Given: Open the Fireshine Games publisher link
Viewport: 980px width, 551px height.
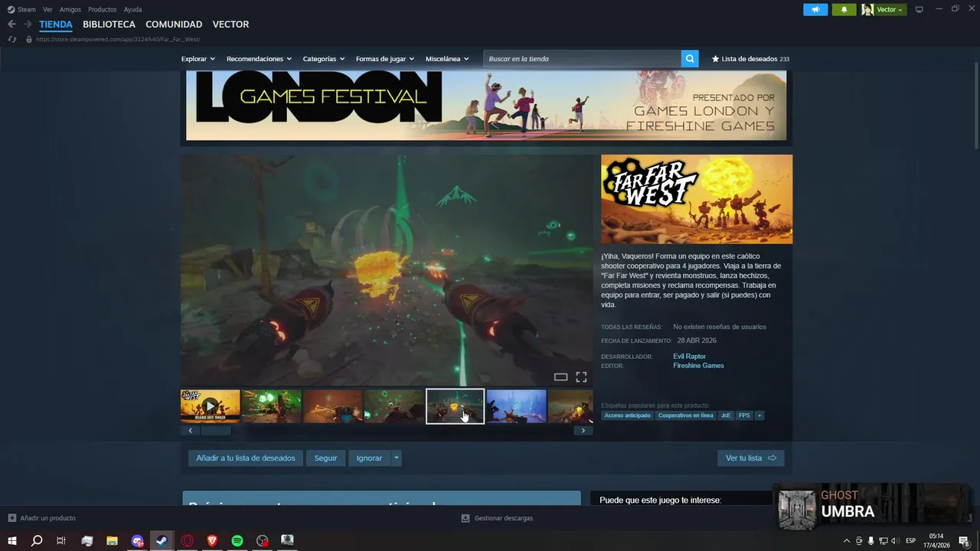Looking at the screenshot, I should tap(698, 366).
